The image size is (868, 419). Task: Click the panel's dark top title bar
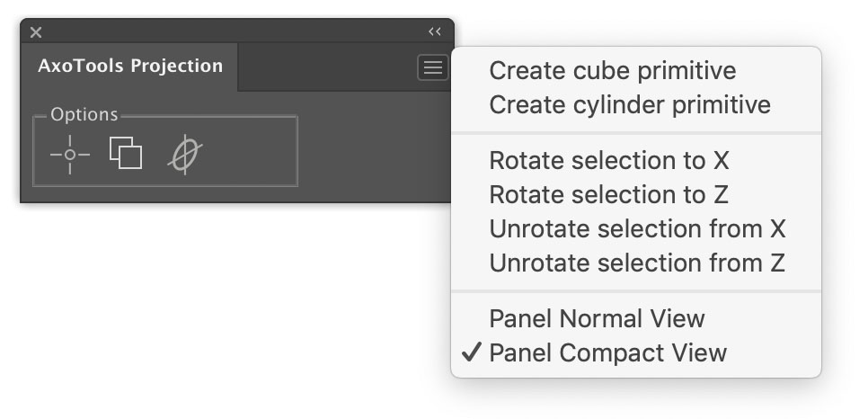pos(233,31)
